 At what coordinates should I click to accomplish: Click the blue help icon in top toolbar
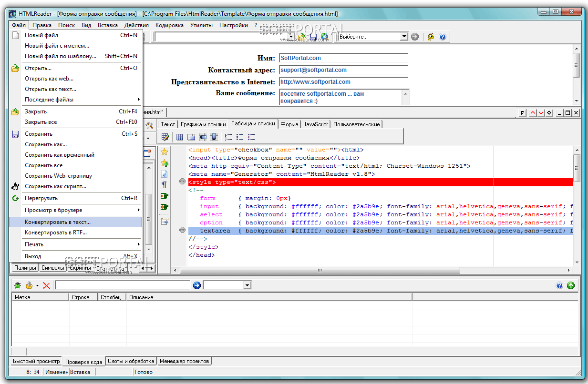point(442,37)
